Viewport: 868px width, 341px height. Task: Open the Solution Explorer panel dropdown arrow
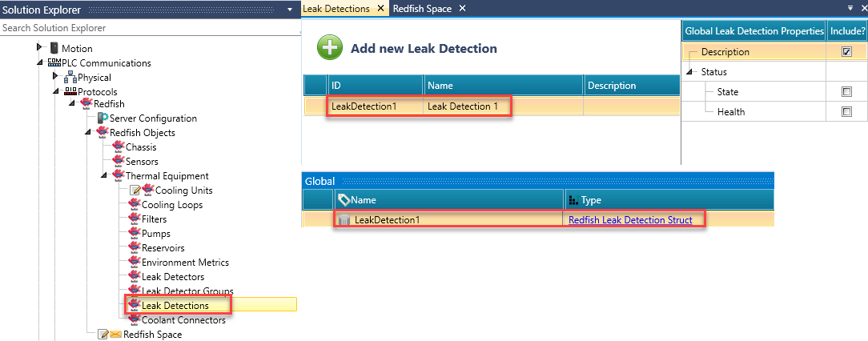(289, 10)
